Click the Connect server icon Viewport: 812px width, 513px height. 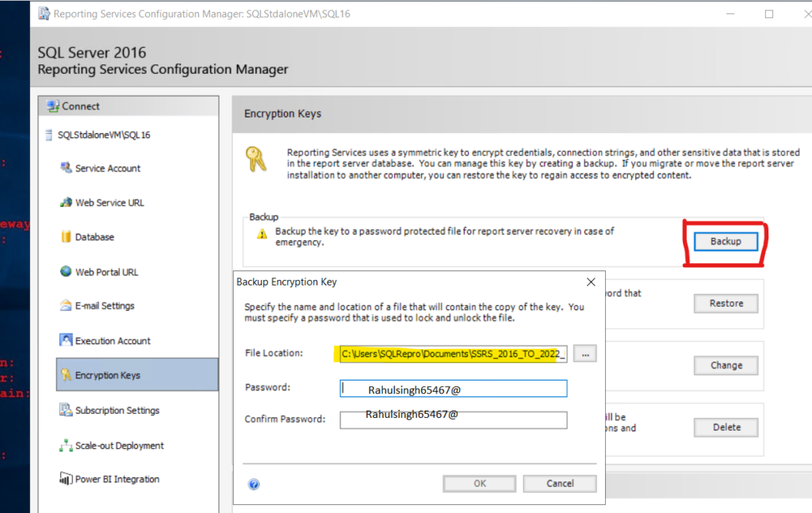pyautogui.click(x=53, y=106)
